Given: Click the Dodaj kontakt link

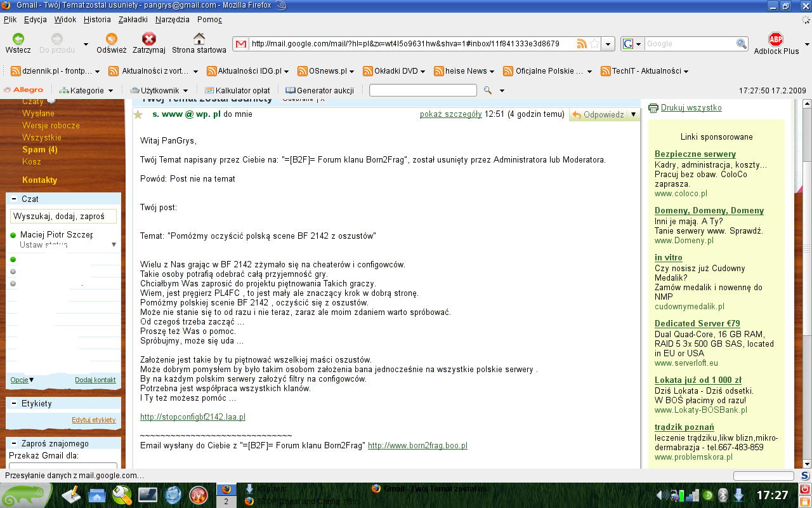Looking at the screenshot, I should [95, 380].
